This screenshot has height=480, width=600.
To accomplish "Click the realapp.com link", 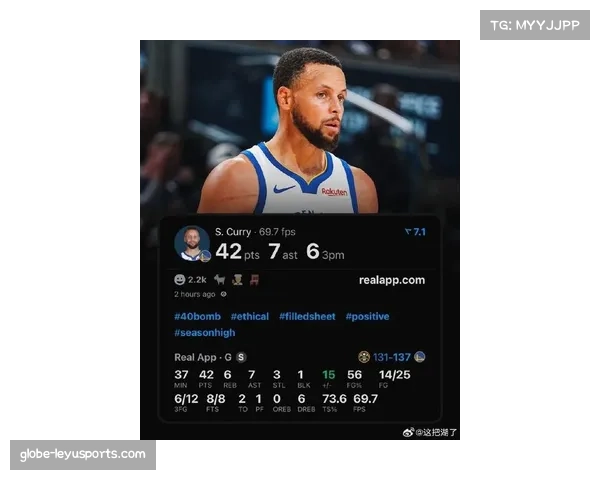I will 392,280.
